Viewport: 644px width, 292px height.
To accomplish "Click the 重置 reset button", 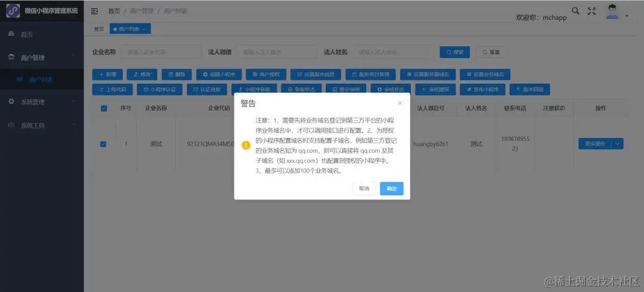I will pos(491,52).
